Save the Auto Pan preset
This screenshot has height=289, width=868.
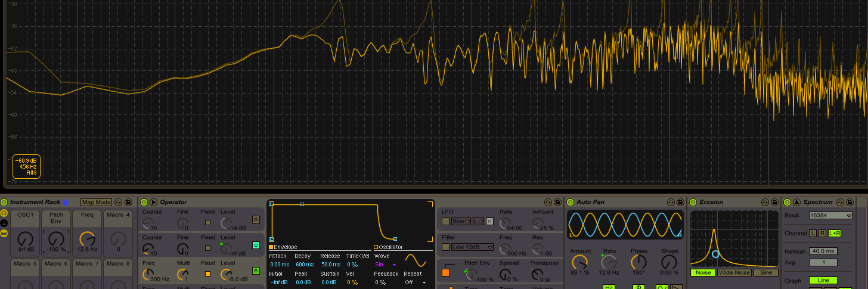680,203
